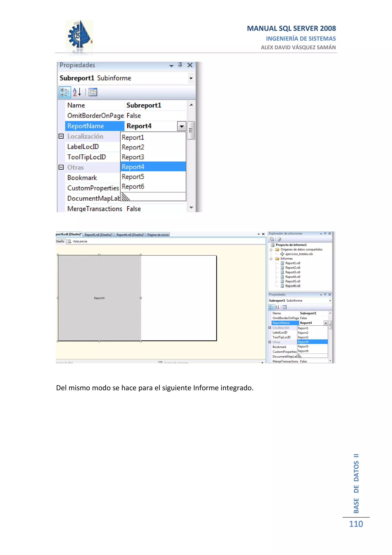Image resolution: width=392 pixels, height=555 pixels.
Task: Select Report2.rdl in solution explorer
Action: click(x=292, y=268)
